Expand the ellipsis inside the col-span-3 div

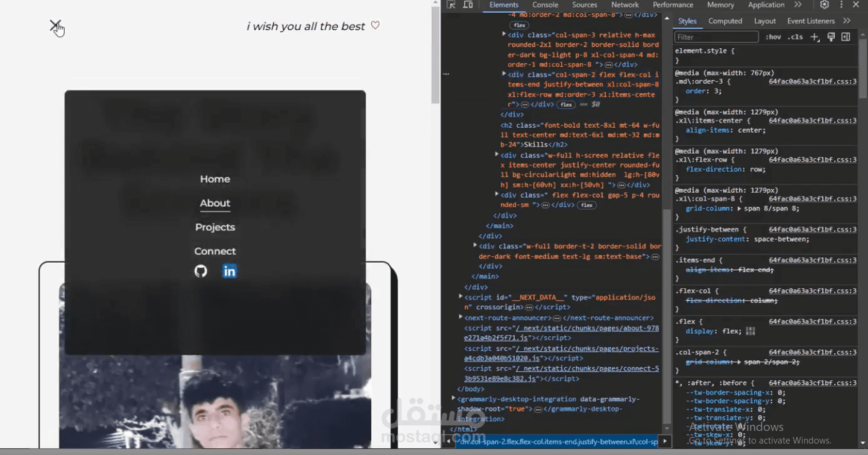[609, 64]
